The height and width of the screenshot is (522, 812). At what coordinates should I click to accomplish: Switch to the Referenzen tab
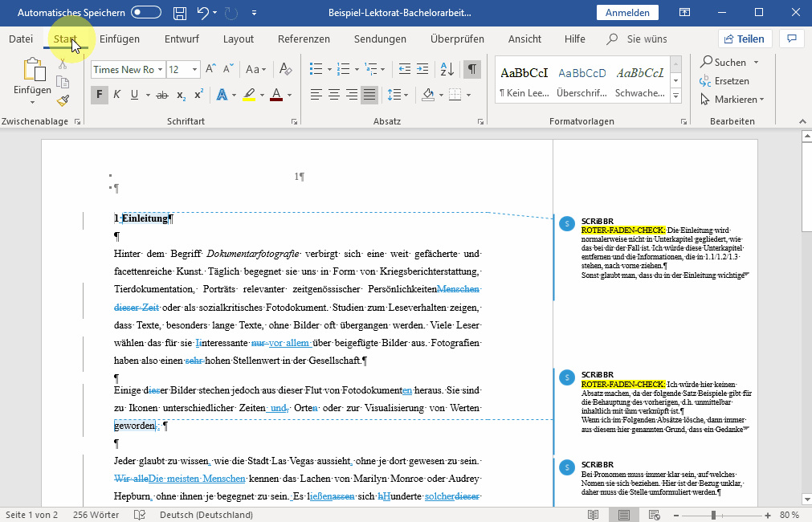click(304, 39)
